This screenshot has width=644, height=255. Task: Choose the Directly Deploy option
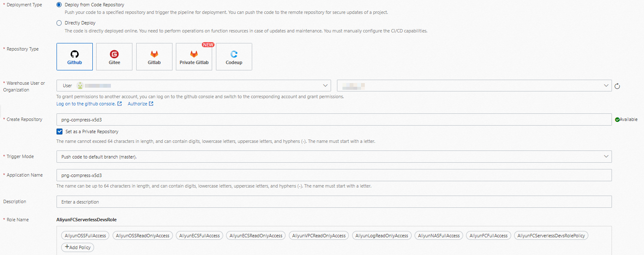59,23
